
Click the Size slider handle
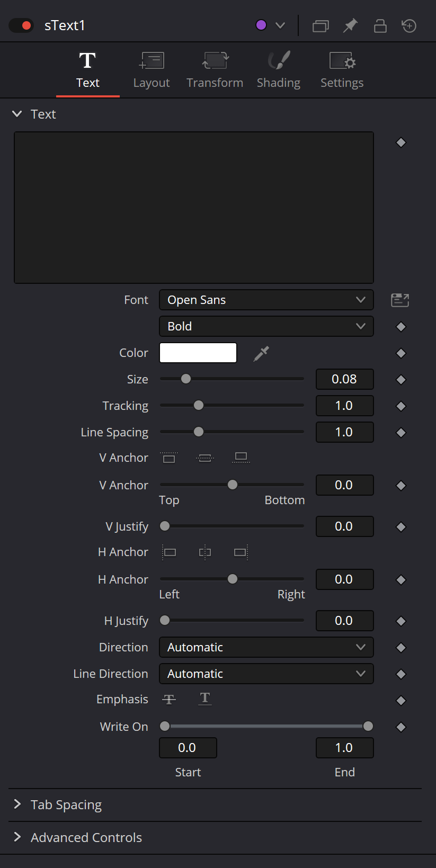186,379
